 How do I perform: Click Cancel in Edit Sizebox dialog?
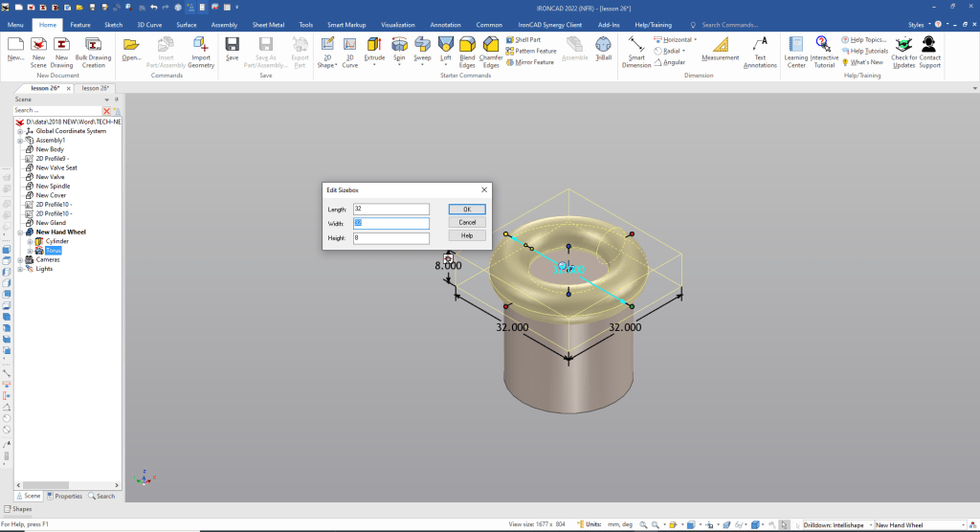pyautogui.click(x=467, y=222)
